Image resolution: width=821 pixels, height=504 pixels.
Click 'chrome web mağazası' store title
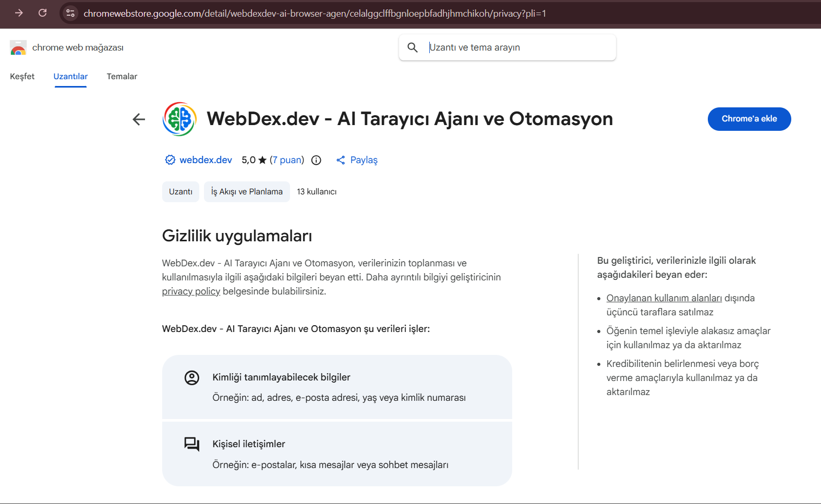click(x=78, y=47)
